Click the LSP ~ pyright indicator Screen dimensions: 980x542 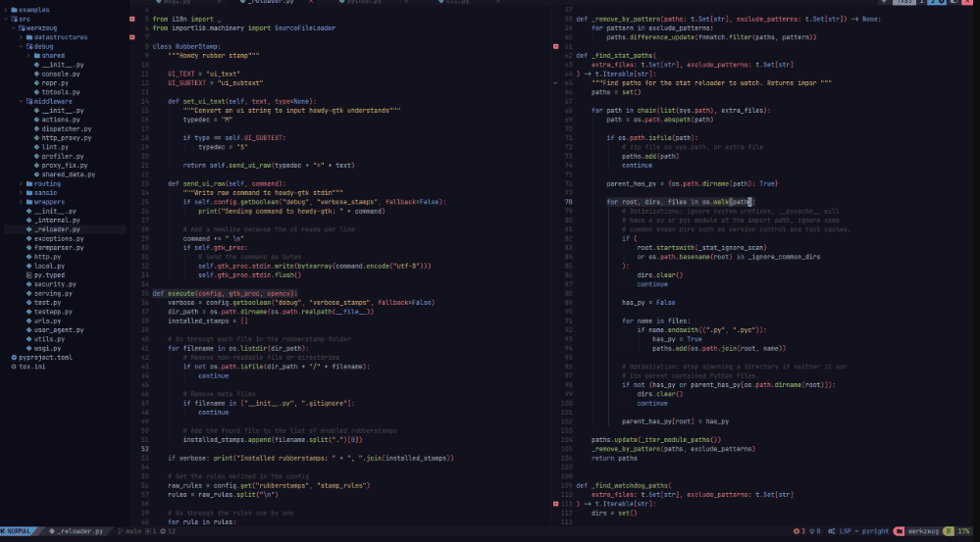(x=863, y=531)
